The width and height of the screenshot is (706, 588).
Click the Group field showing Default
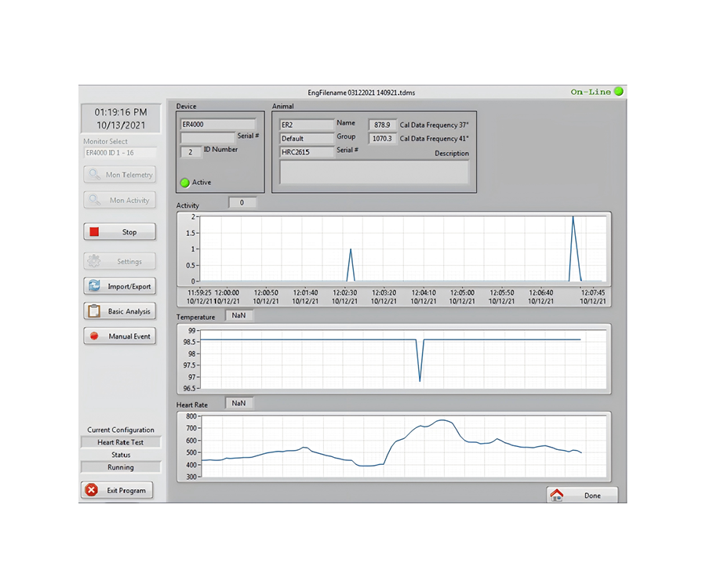click(306, 138)
